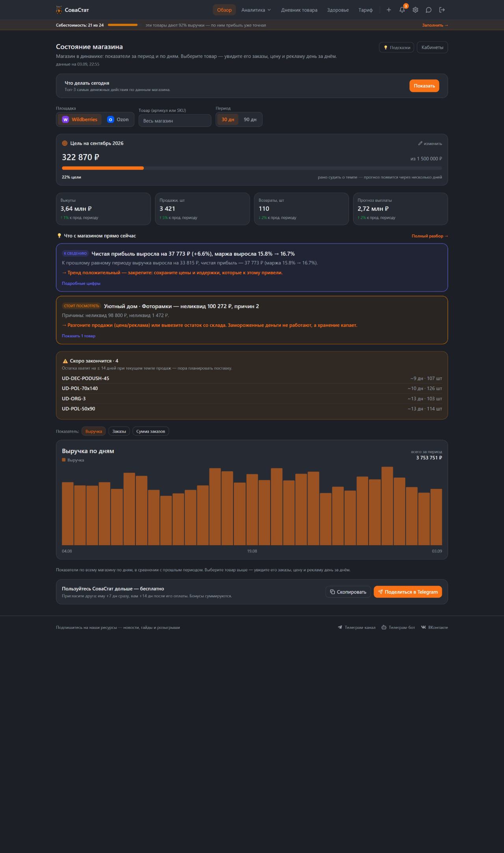Click the ВКонтакте VK icon
Image resolution: width=504 pixels, height=853 pixels.
pos(424,627)
